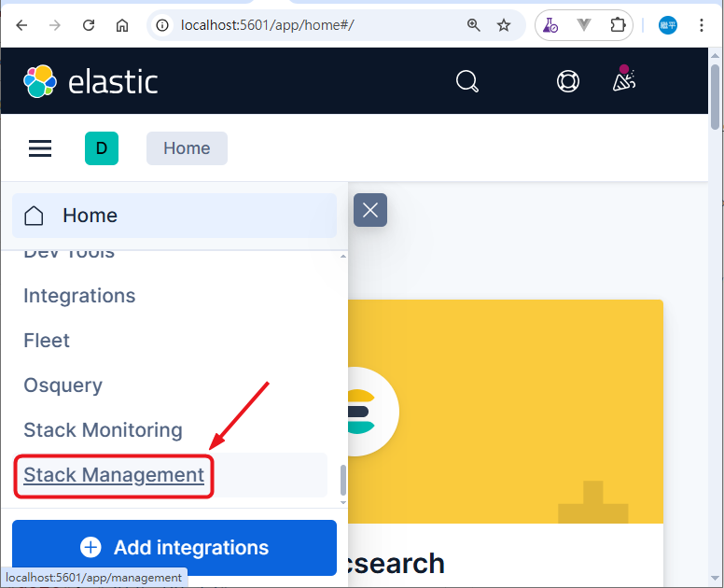The image size is (724, 588).
Task: Open the newsfeed party popper icon
Action: (x=624, y=78)
